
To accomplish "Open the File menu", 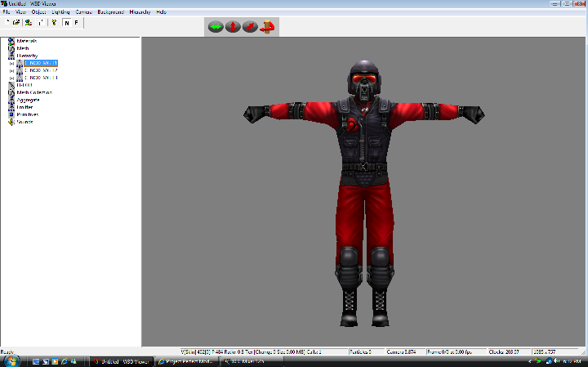I will coord(6,12).
